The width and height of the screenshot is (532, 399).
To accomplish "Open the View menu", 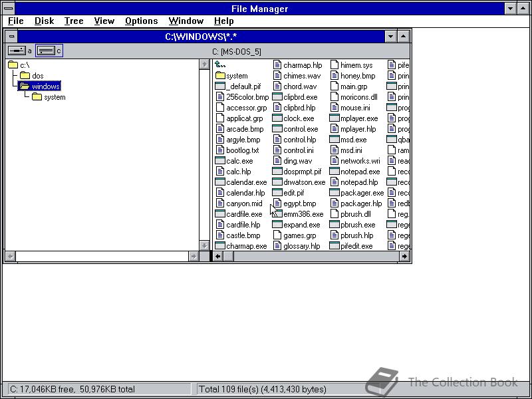I will pyautogui.click(x=104, y=21).
